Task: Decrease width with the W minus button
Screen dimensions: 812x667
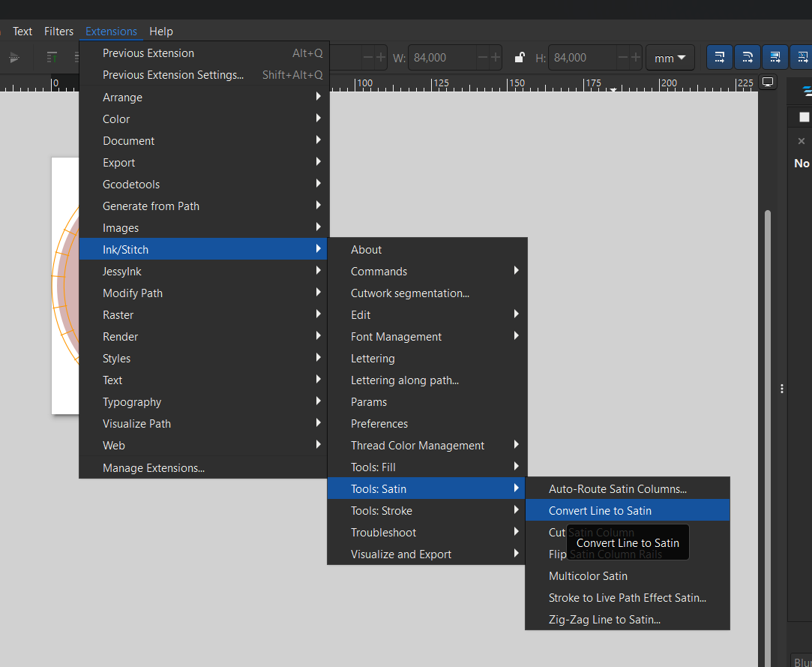Action: pos(483,58)
